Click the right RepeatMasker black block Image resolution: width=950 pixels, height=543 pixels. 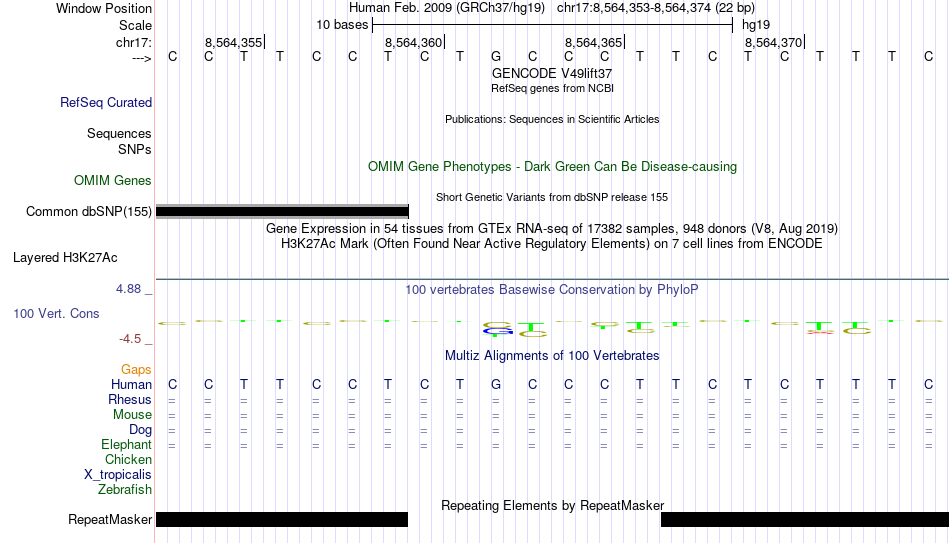click(x=805, y=519)
